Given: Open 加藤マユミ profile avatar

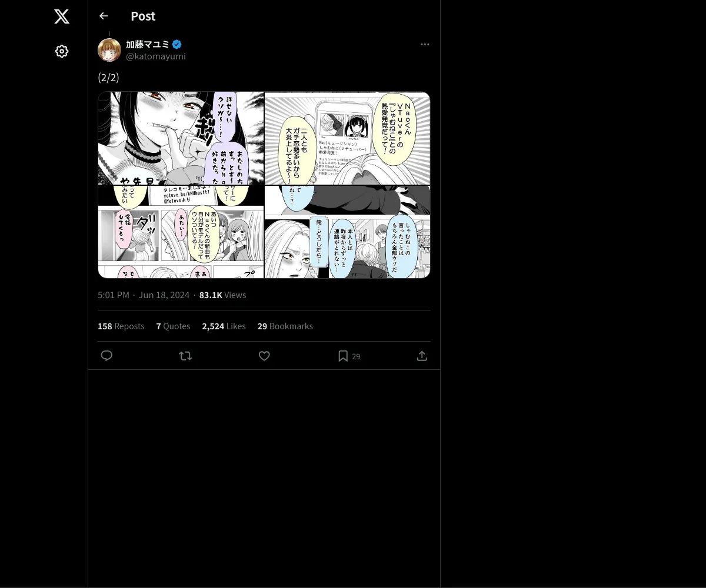Looking at the screenshot, I should 109,50.
